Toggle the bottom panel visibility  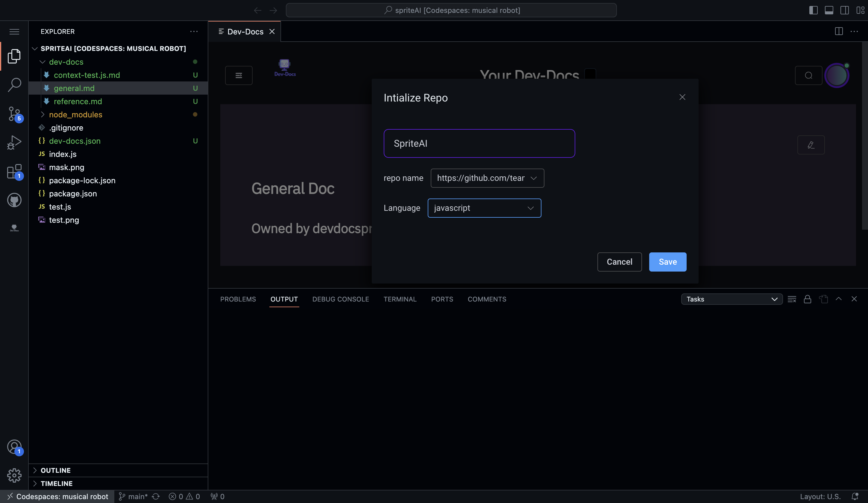pyautogui.click(x=829, y=10)
